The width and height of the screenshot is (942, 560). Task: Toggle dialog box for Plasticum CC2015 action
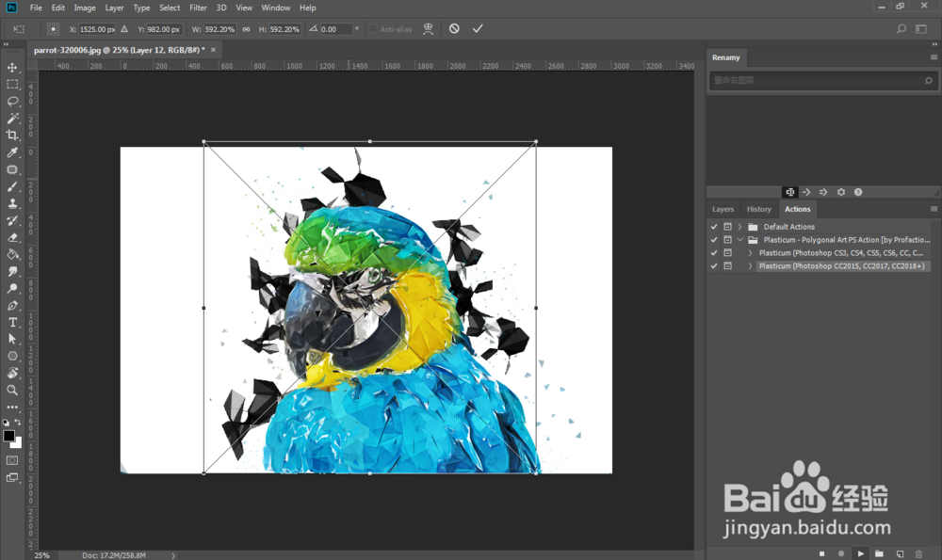pyautogui.click(x=727, y=266)
